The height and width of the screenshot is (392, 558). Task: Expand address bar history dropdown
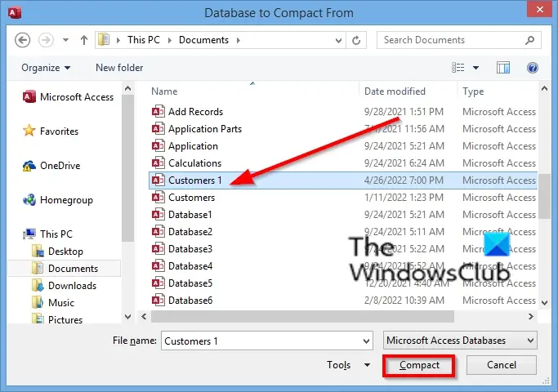[338, 40]
